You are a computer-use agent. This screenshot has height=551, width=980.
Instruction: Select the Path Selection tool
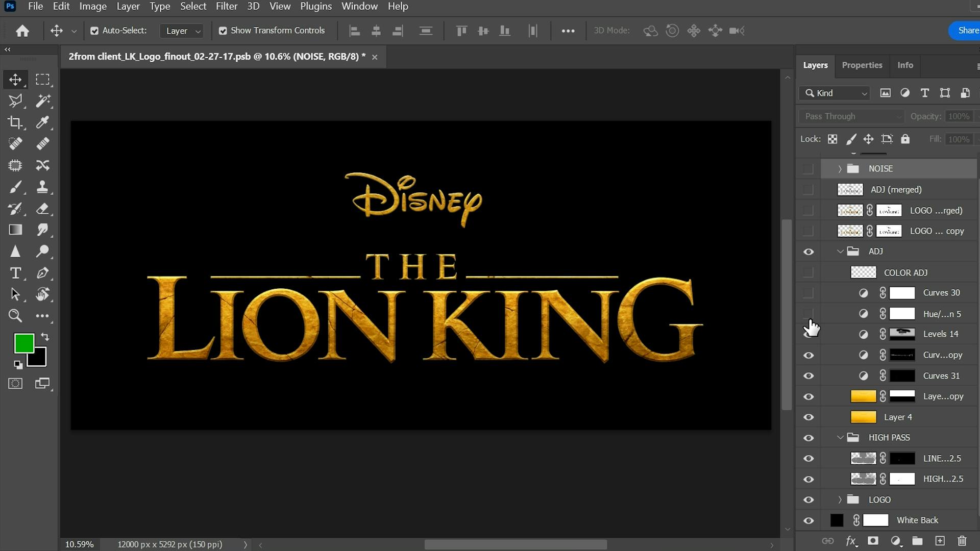(x=15, y=294)
